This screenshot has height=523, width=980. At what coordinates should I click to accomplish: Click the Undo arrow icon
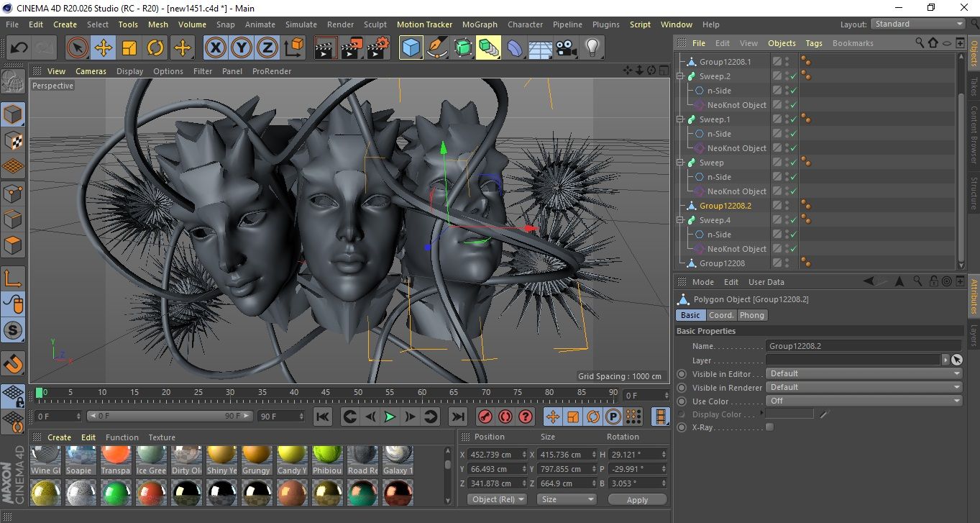tap(19, 48)
